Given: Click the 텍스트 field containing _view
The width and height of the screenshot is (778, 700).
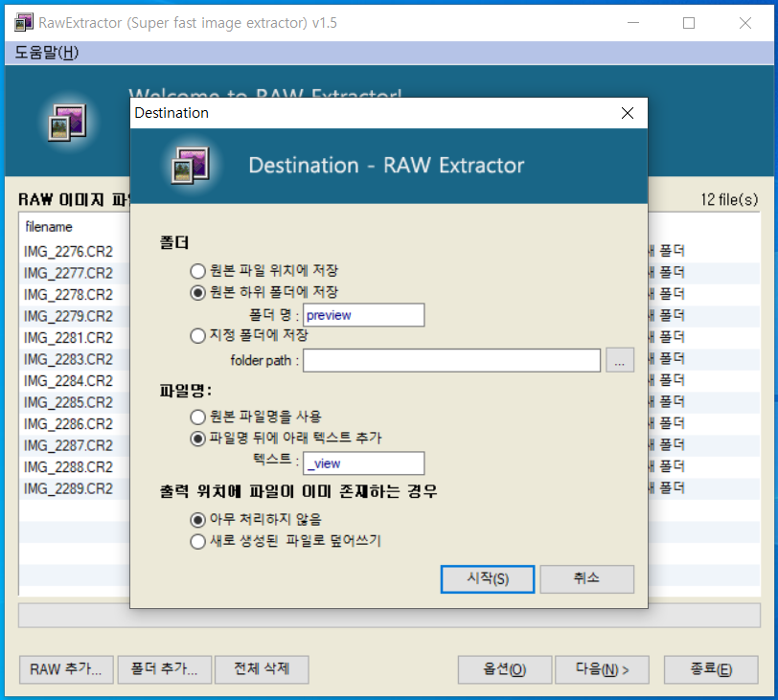Looking at the screenshot, I should click(x=364, y=463).
